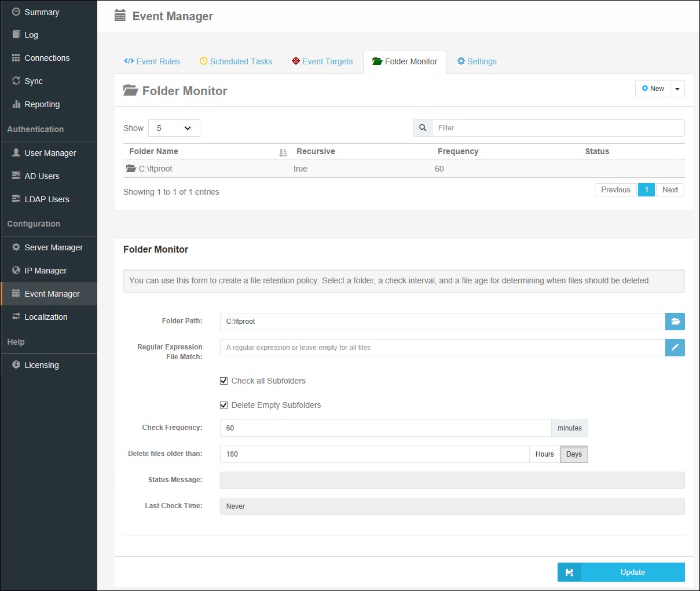Open the folder browser beside Folder Path
The height and width of the screenshot is (591, 700).
point(675,322)
